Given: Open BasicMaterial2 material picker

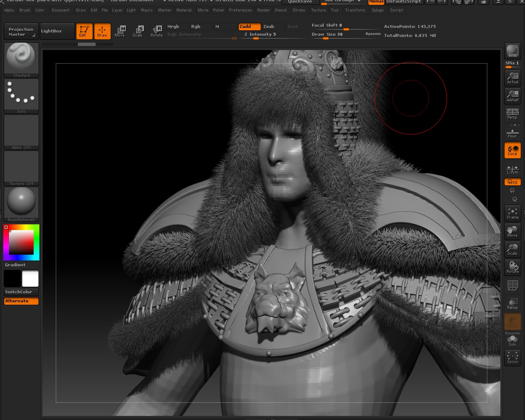Looking at the screenshot, I should (x=21, y=204).
